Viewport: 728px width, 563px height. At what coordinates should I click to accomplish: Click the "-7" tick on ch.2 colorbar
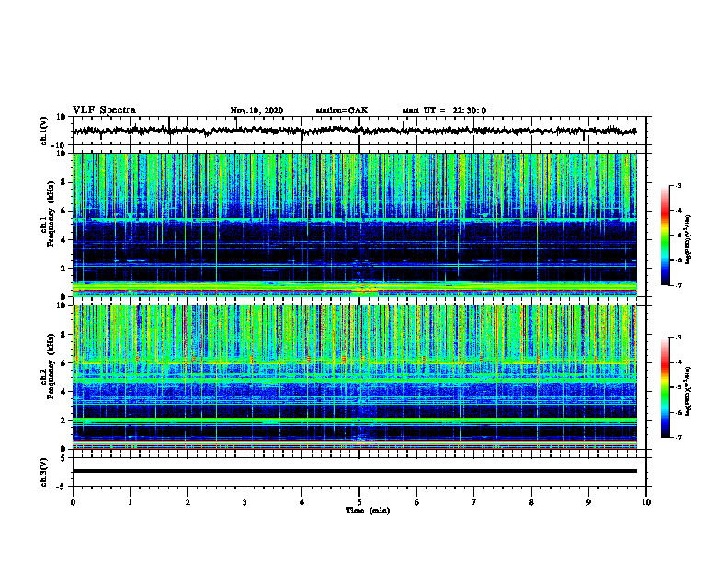click(678, 438)
